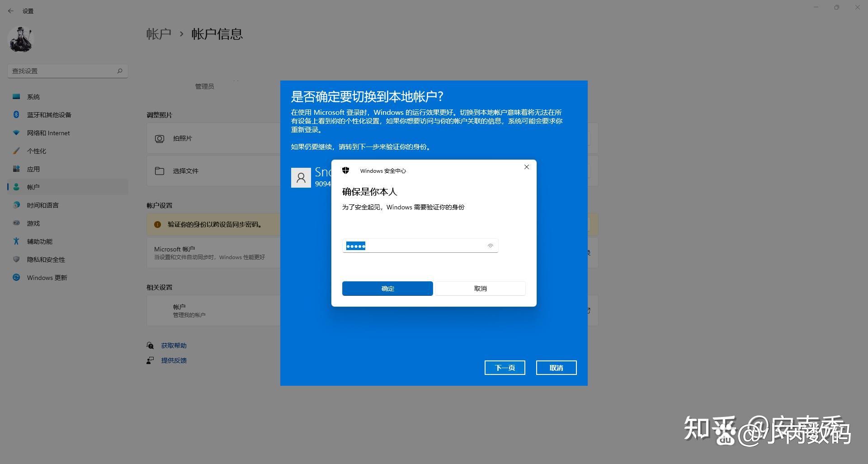Focus the PIN password input field
868x464 pixels.
[420, 246]
